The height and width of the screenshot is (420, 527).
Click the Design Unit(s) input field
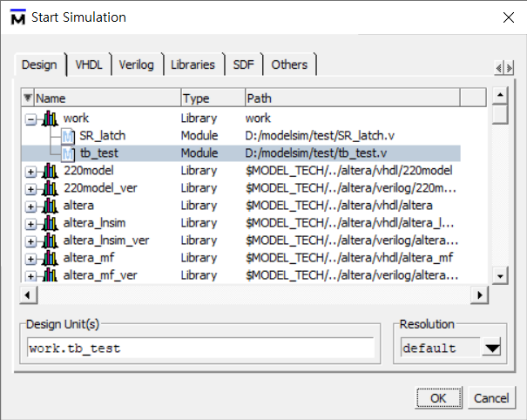[x=200, y=348]
